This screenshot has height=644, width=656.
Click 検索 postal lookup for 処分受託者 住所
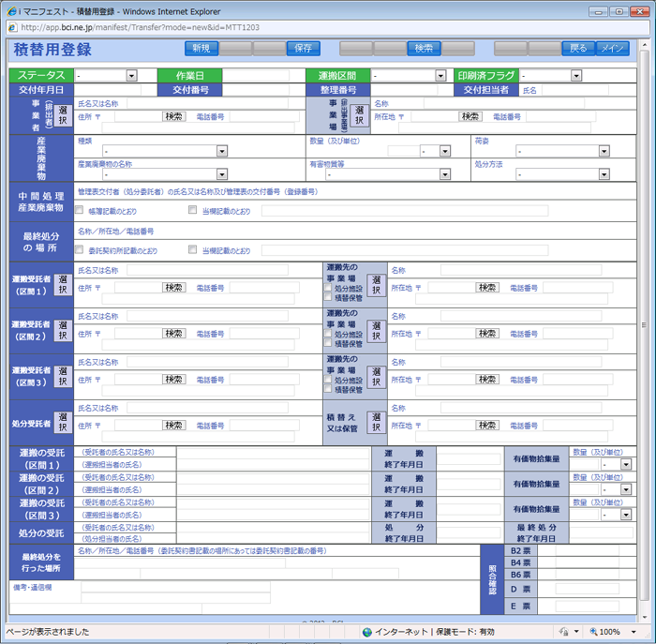pos(173,426)
